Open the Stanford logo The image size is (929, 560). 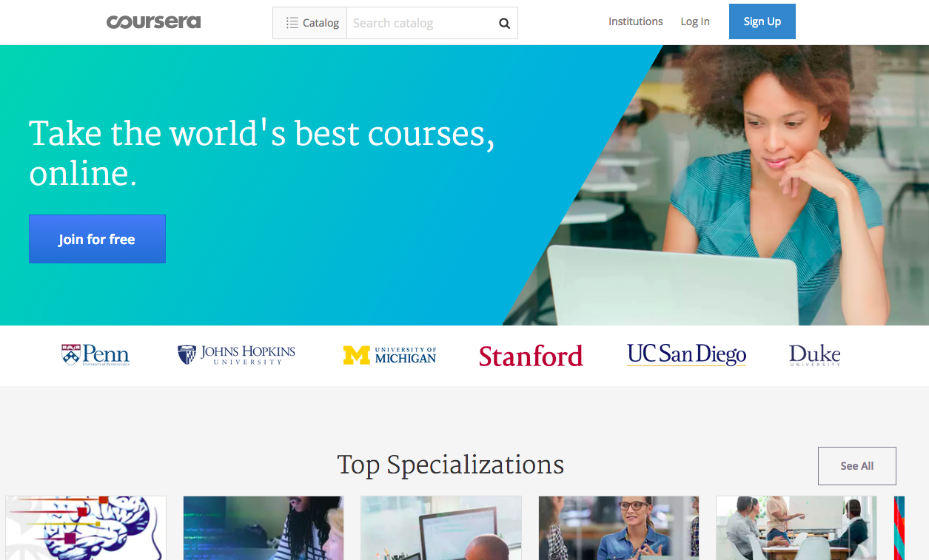[x=531, y=356]
